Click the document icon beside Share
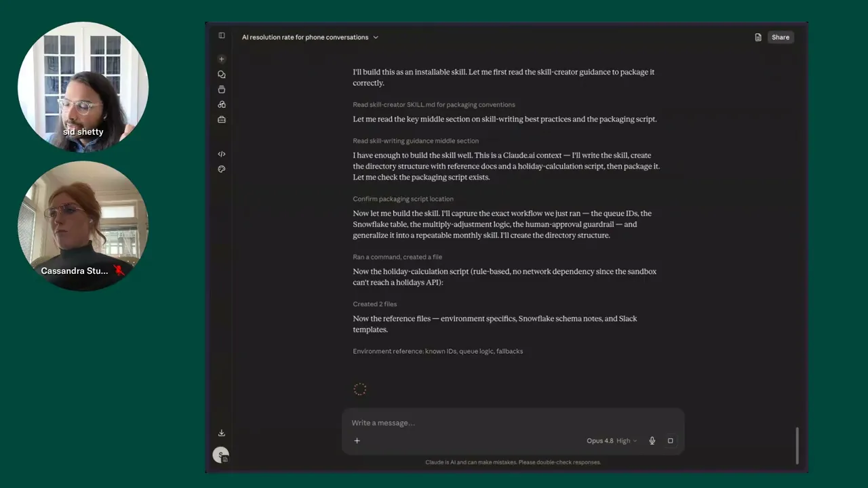868x488 pixels. click(x=758, y=37)
